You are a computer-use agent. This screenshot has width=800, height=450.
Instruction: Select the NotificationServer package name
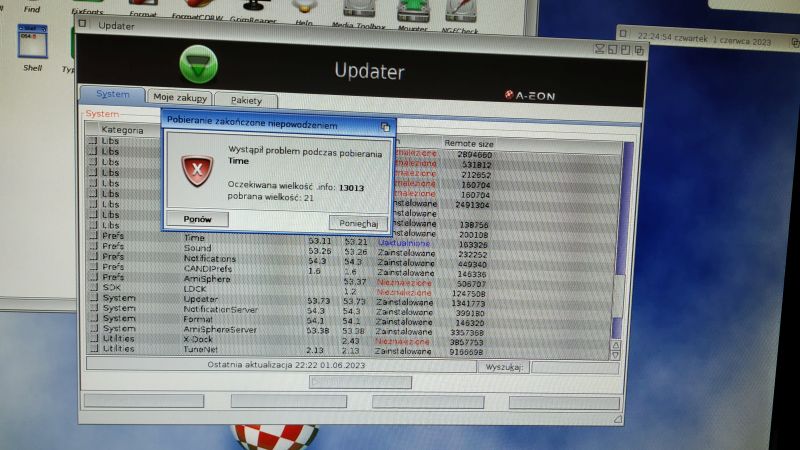220,309
